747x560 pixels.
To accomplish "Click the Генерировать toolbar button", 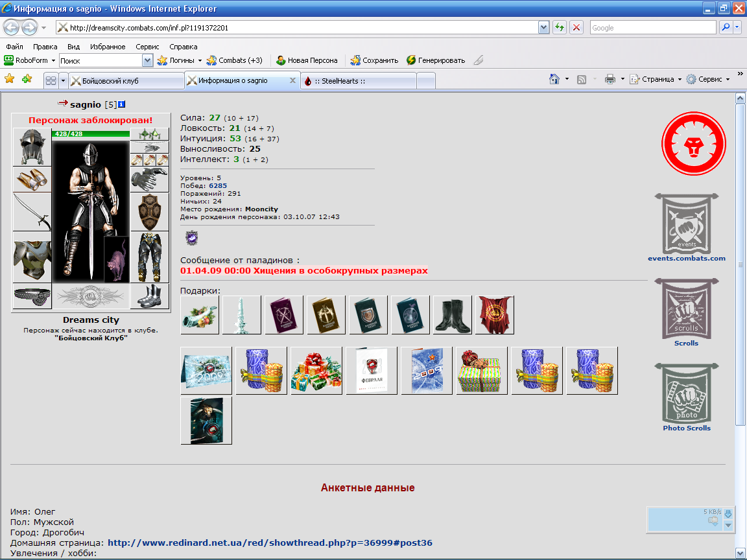I will (436, 60).
